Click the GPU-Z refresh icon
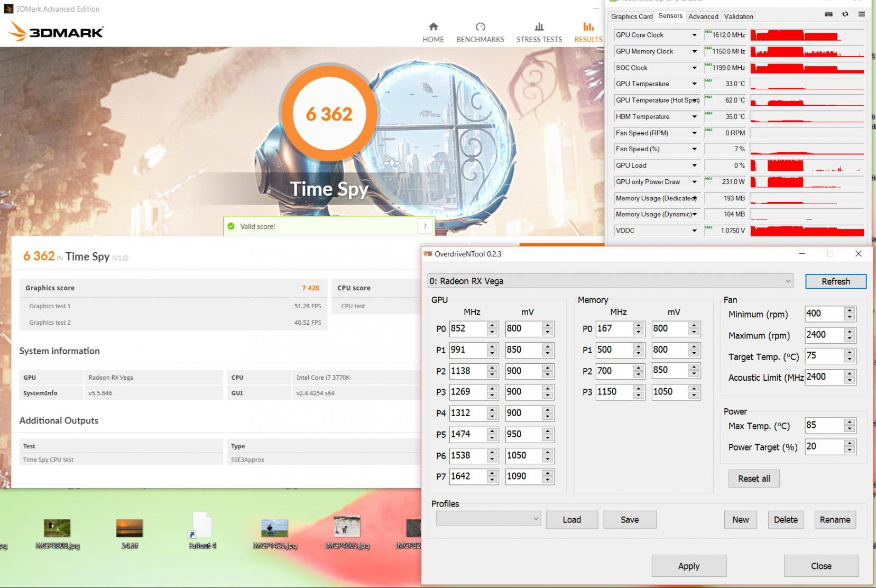Viewport: 876px width, 588px height. 845,14
